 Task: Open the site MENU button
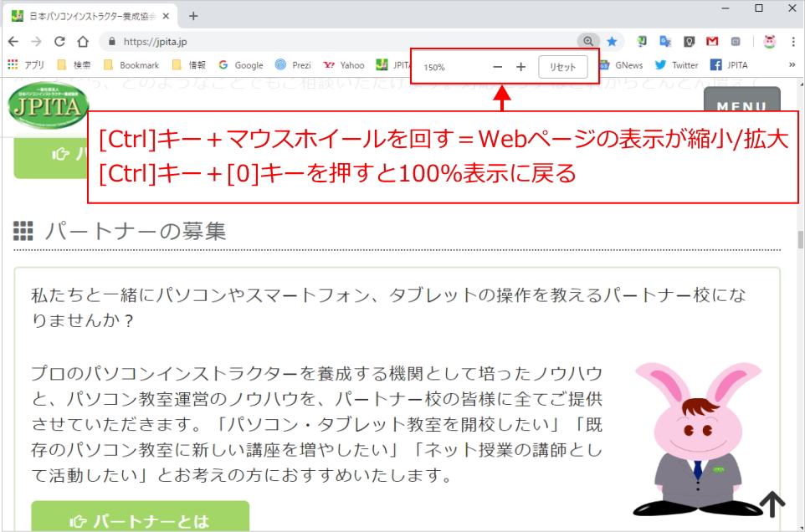click(741, 106)
